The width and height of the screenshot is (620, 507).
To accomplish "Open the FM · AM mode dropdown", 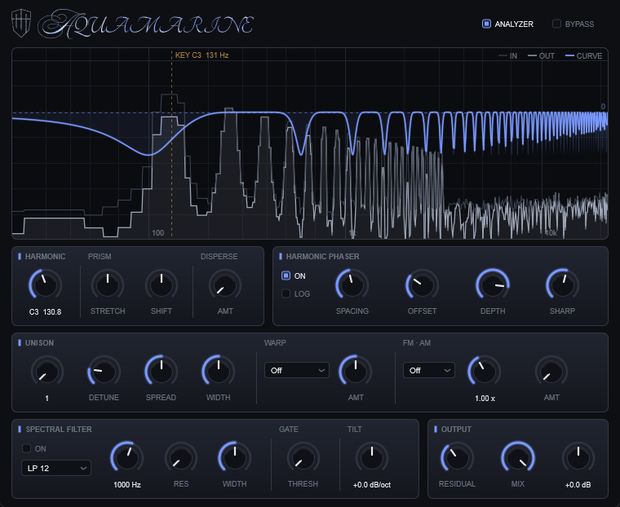I will (429, 370).
